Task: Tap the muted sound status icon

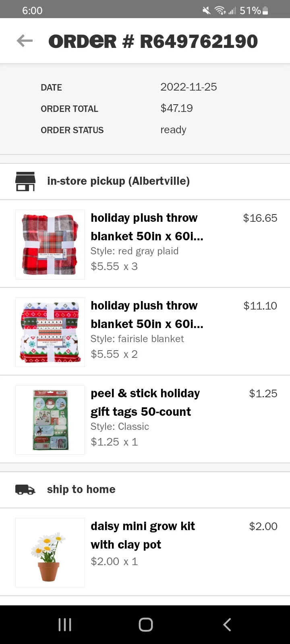Action: pos(206,11)
